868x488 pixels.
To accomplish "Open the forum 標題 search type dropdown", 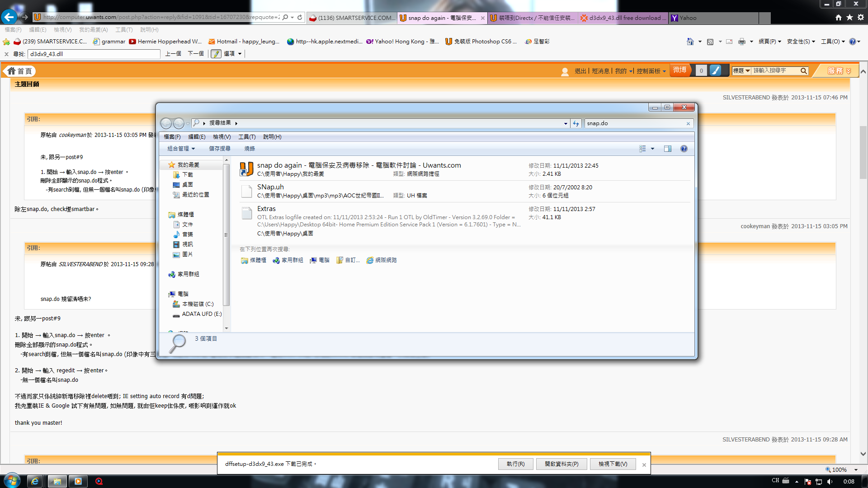I will [x=741, y=70].
